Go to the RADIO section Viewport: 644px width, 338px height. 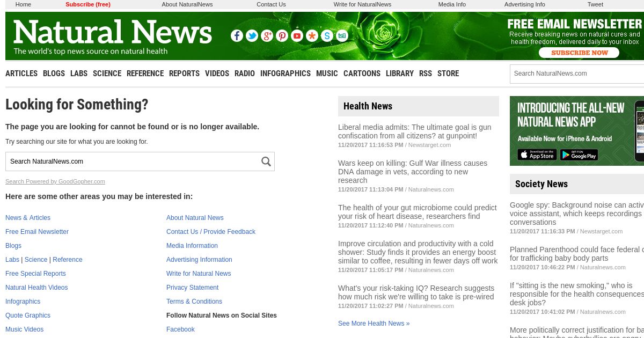click(245, 74)
